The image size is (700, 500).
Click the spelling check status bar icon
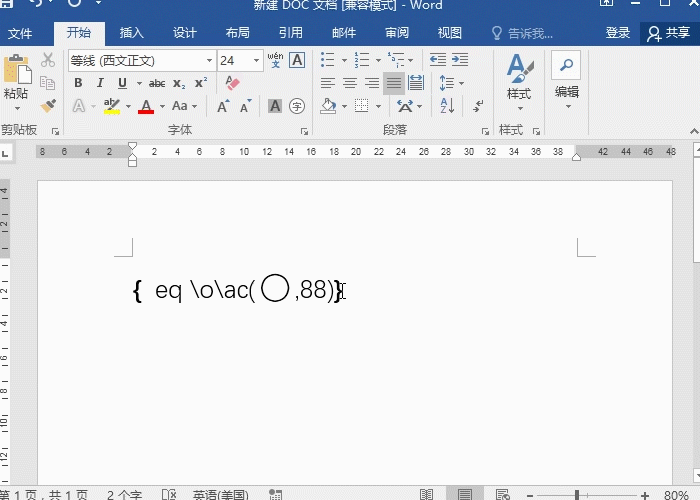[169, 495]
